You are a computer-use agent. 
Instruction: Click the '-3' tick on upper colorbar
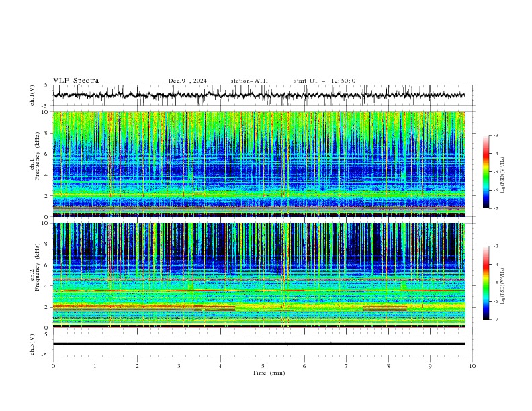pyautogui.click(x=495, y=135)
